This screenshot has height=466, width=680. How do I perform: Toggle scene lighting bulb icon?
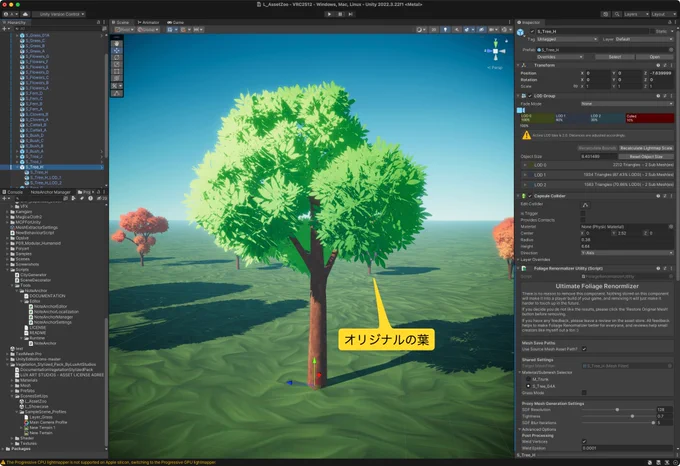445,29
